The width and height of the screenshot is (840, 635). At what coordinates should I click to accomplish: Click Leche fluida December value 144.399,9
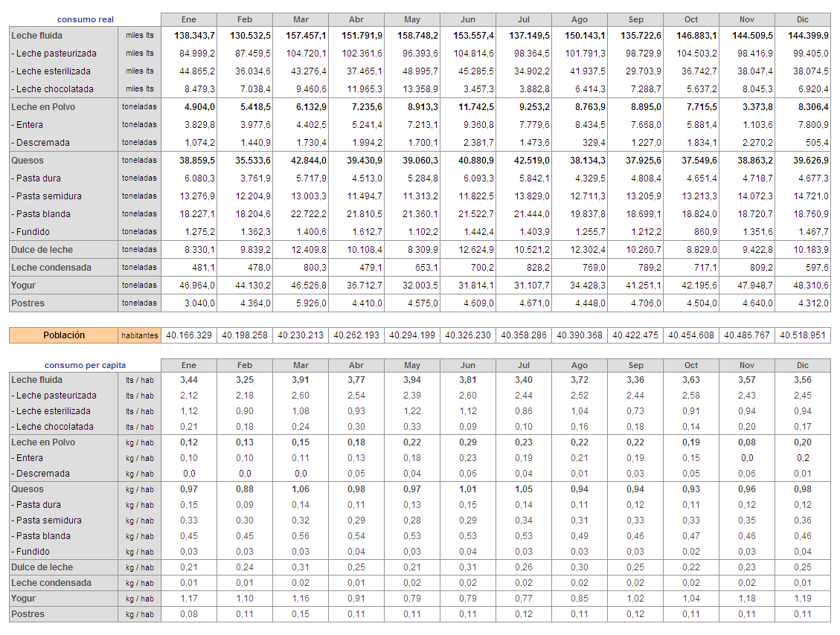[808, 36]
